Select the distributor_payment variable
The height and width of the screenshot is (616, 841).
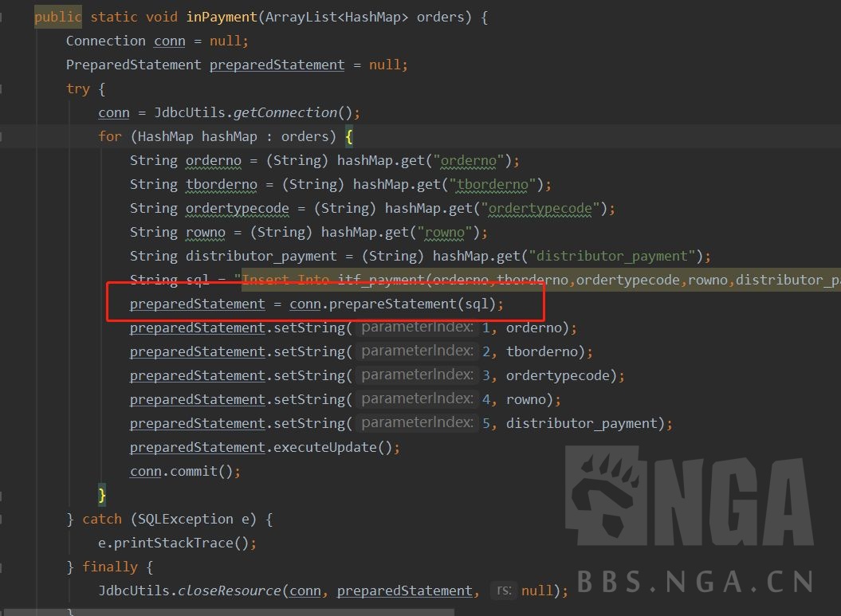coord(253,256)
